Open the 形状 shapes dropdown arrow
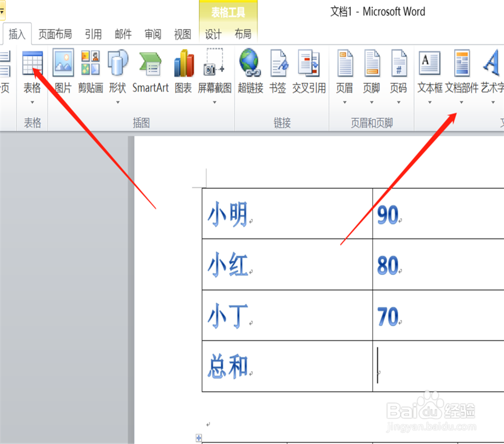The width and height of the screenshot is (504, 444). pyautogui.click(x=117, y=103)
